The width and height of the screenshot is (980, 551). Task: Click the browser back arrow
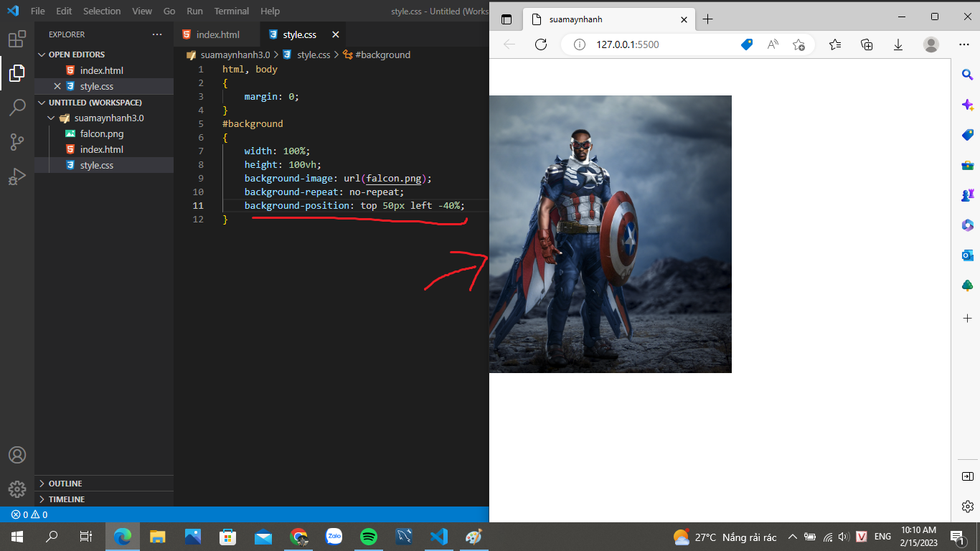509,44
